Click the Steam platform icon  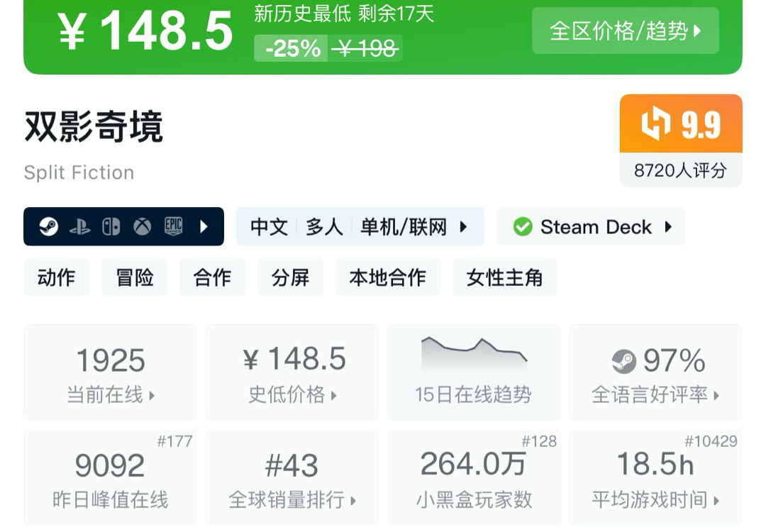(48, 227)
